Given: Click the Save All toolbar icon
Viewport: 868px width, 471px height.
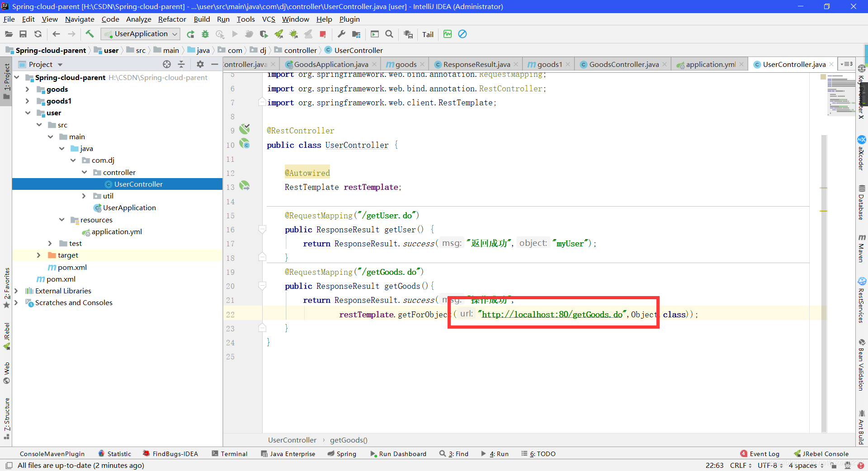Looking at the screenshot, I should coord(23,34).
